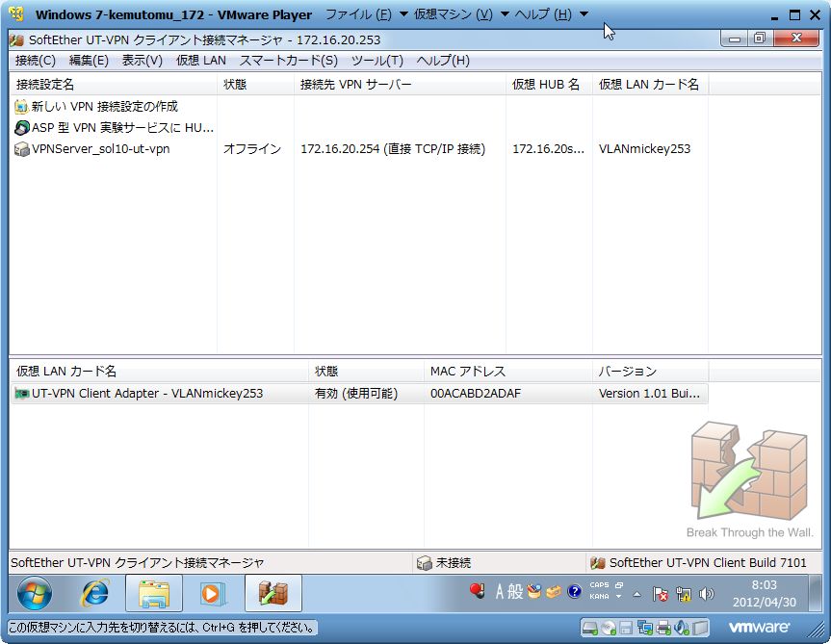Select the VPNServer_sol10-ut-vpn server icon
Viewport: 831px width, 644px height.
pos(22,149)
